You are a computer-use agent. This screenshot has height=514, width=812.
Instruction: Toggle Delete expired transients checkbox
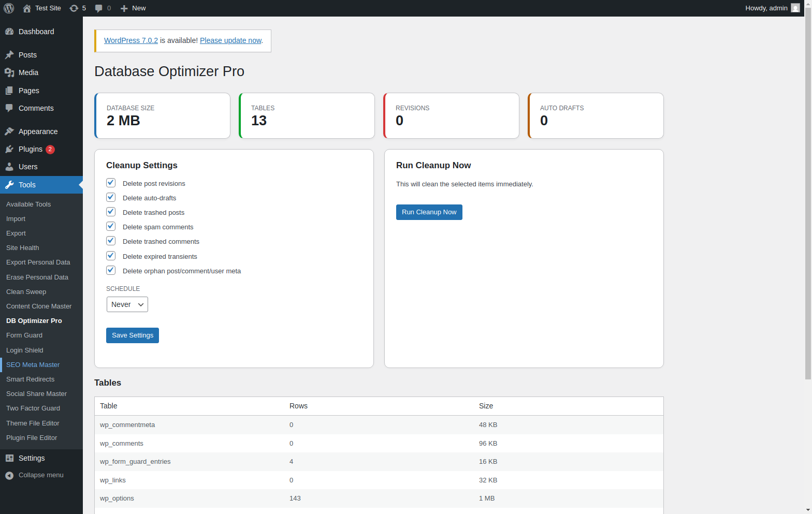[x=111, y=256]
